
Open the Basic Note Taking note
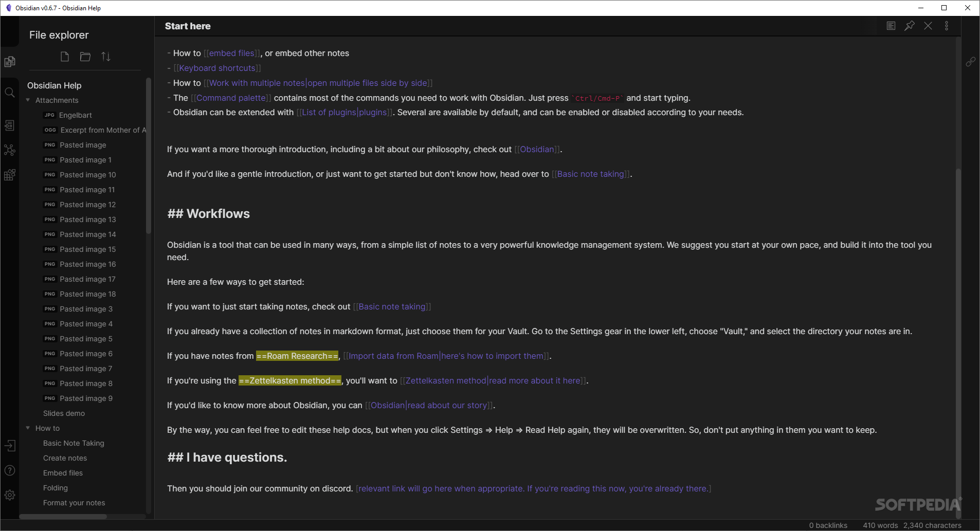(x=74, y=443)
